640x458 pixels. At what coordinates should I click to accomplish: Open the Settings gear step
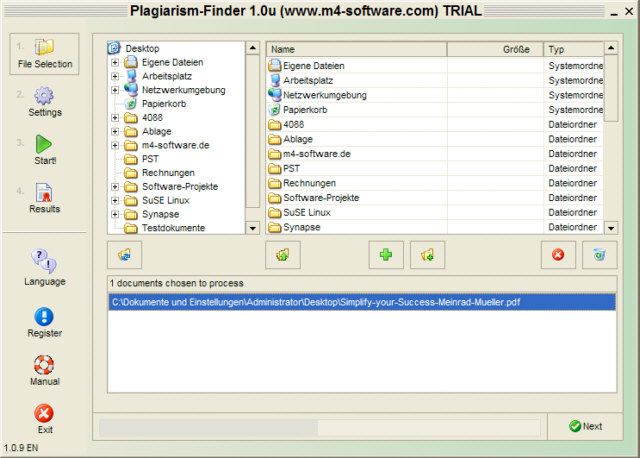pos(44,96)
